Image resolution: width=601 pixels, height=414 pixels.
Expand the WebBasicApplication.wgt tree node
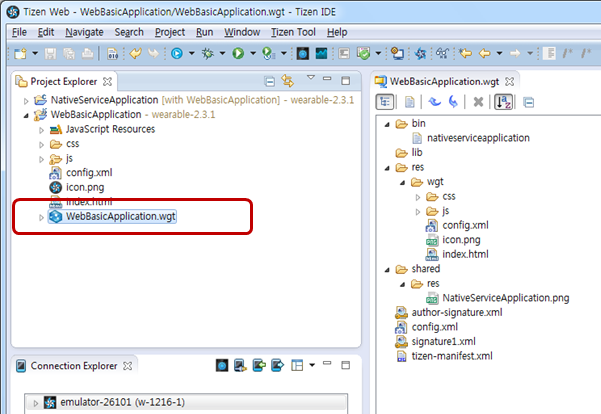point(40,217)
